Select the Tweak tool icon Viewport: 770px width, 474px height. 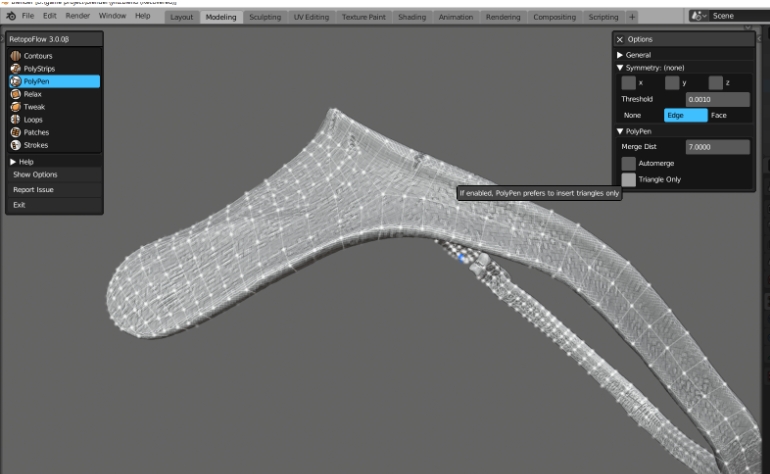coord(16,107)
